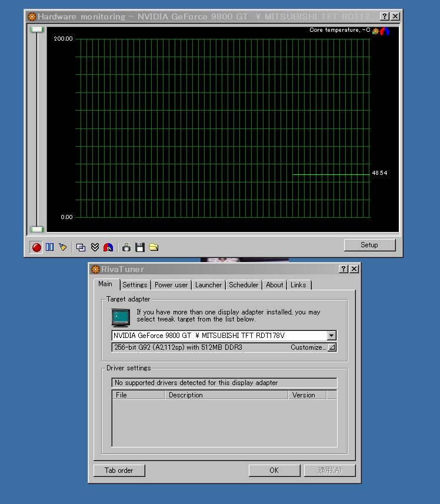This screenshot has height=504, width=440.
Task: Pause the hardware monitoring graph
Action: (50, 247)
